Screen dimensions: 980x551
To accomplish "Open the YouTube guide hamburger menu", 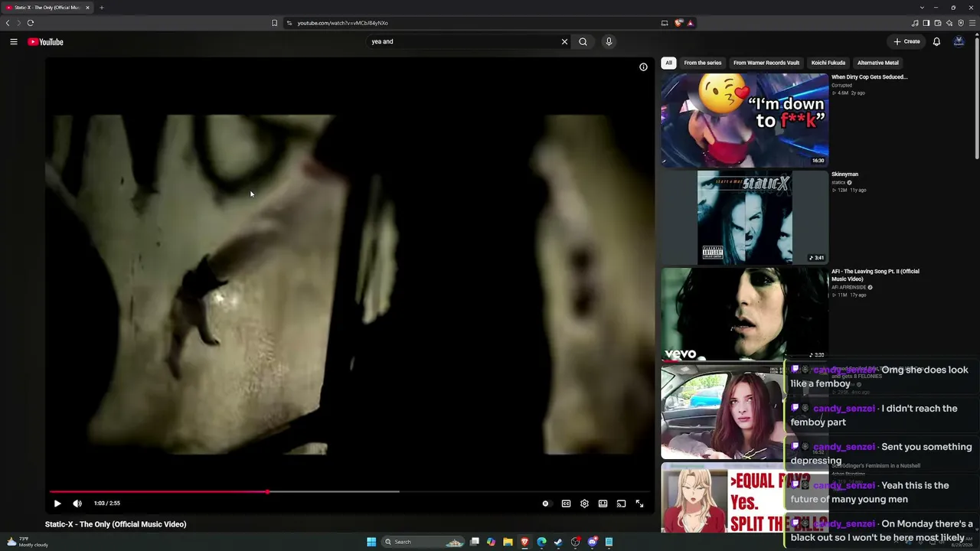I will [x=14, y=42].
